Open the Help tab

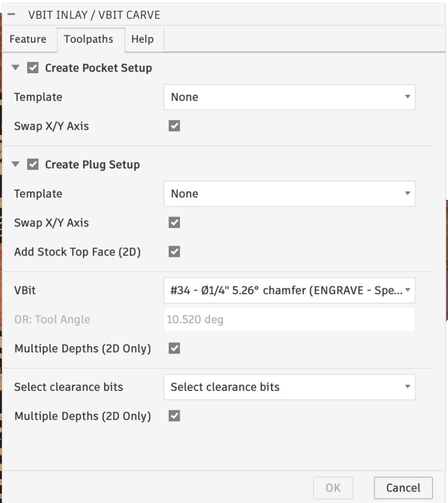pos(143,39)
